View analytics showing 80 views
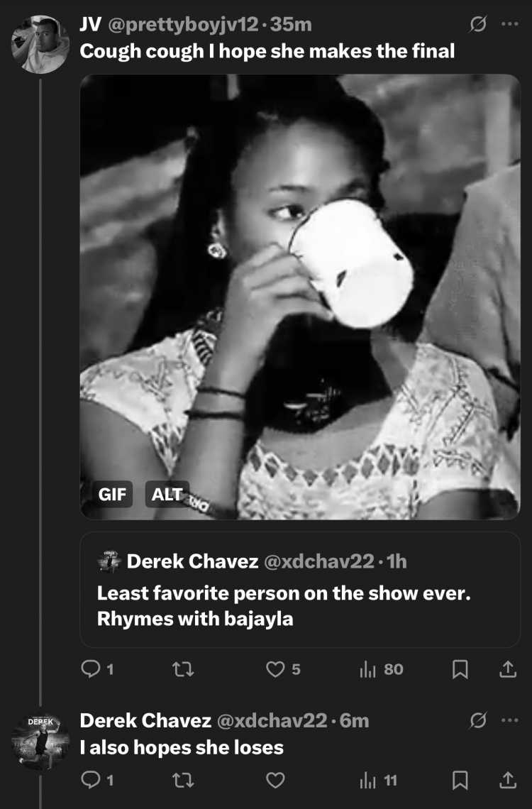 point(382,669)
